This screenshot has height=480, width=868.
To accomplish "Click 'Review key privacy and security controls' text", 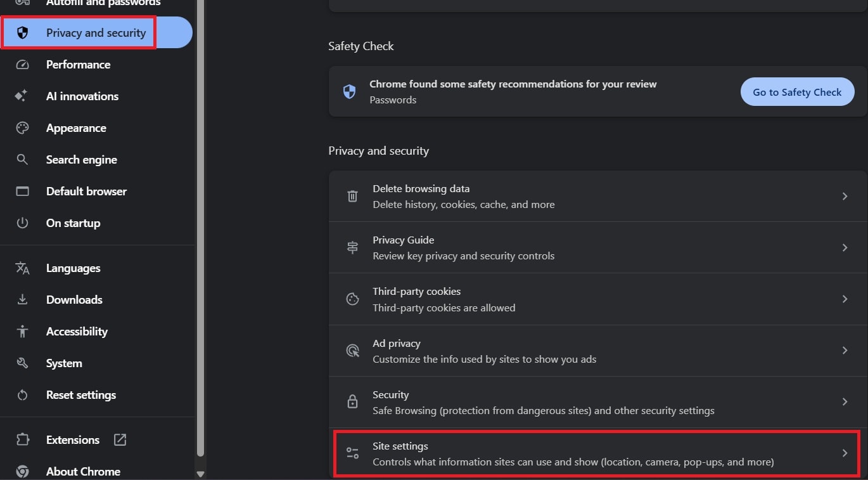I will (x=464, y=256).
